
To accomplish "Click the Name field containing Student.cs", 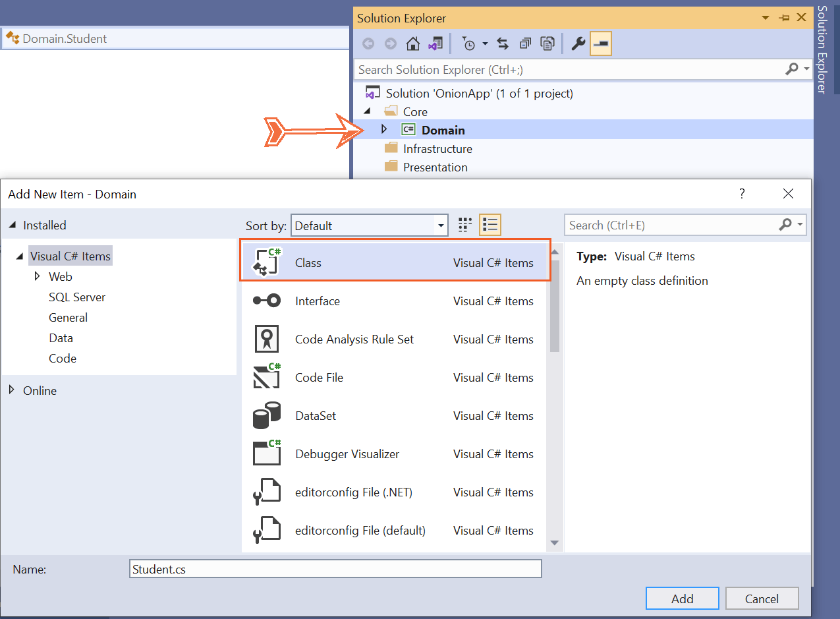I will (x=336, y=569).
